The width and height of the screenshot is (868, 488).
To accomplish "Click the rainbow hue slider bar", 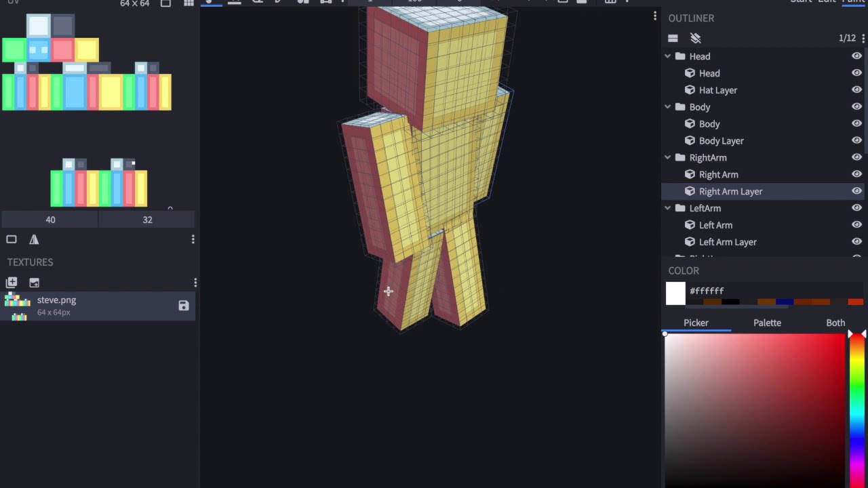I will pos(858,410).
